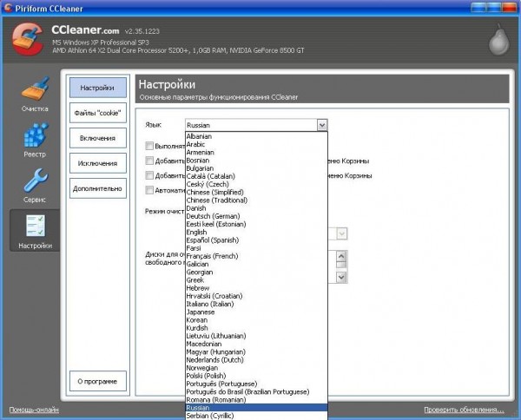Toggle the Автоматически checkbox
This screenshot has width=521, height=420.
tap(149, 190)
